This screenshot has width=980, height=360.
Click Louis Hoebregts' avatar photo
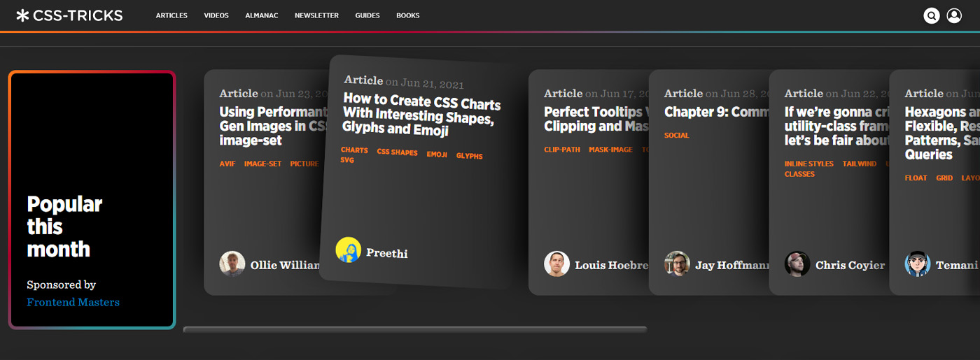pos(556,264)
